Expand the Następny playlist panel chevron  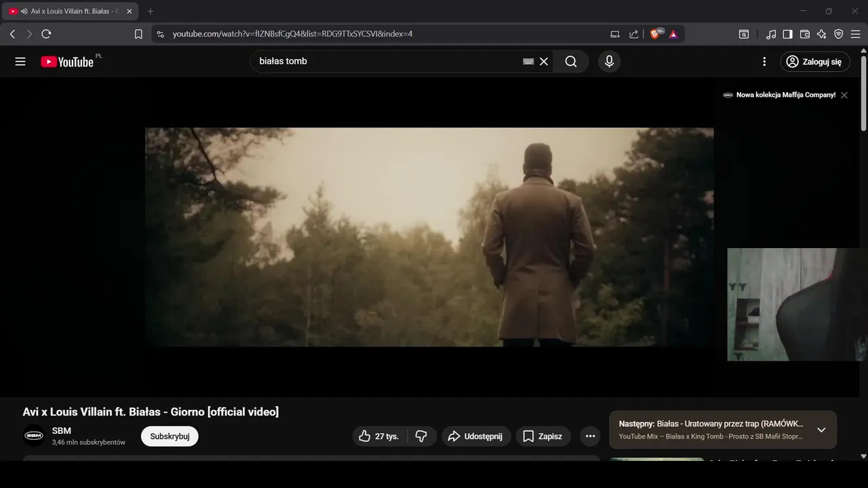tap(821, 430)
